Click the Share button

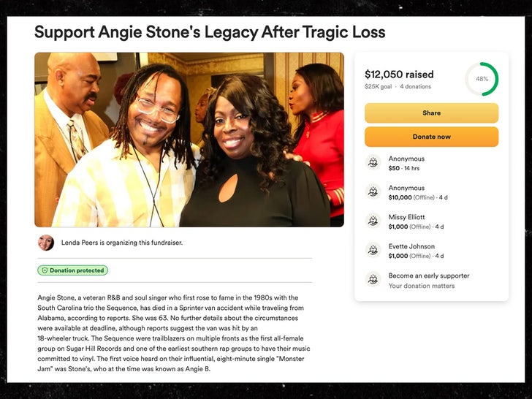[431, 113]
